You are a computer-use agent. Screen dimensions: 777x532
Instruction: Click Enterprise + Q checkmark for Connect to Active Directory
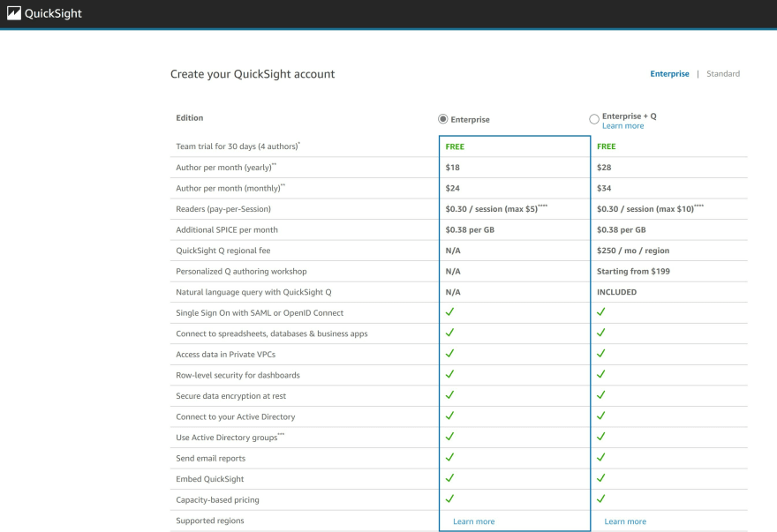[600, 416]
